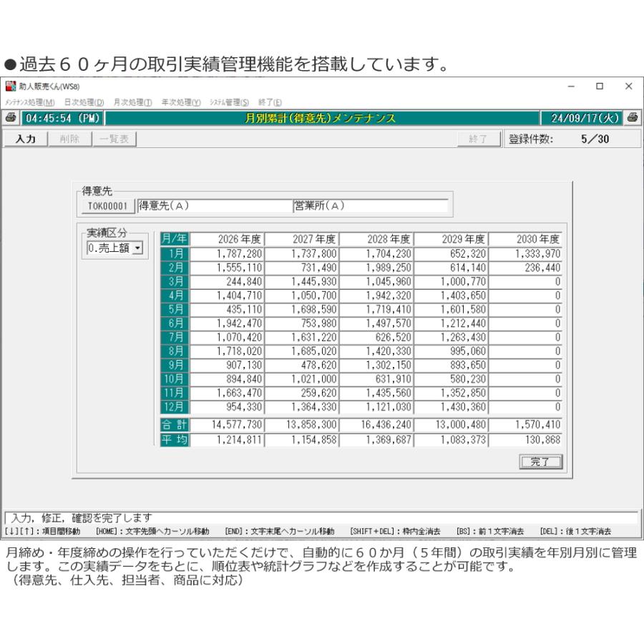Select the 2月 2026 cell 1,555,110
This screenshot has width=644, height=644.
click(x=227, y=268)
